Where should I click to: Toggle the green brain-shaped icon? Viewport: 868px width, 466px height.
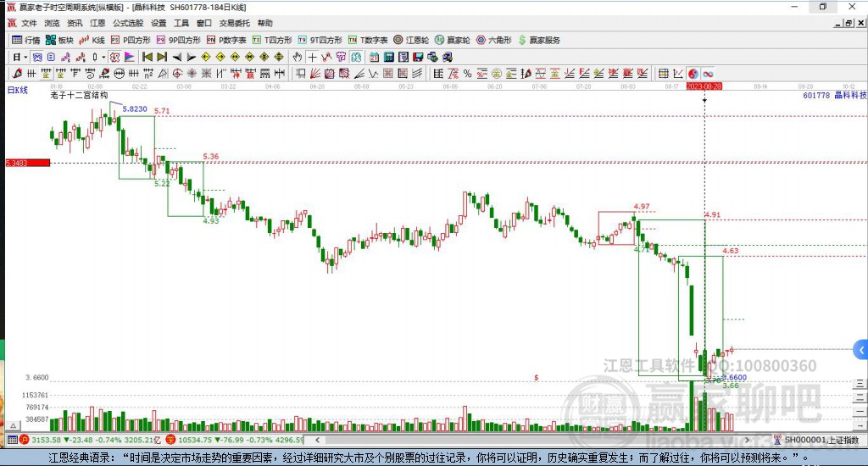(x=356, y=57)
